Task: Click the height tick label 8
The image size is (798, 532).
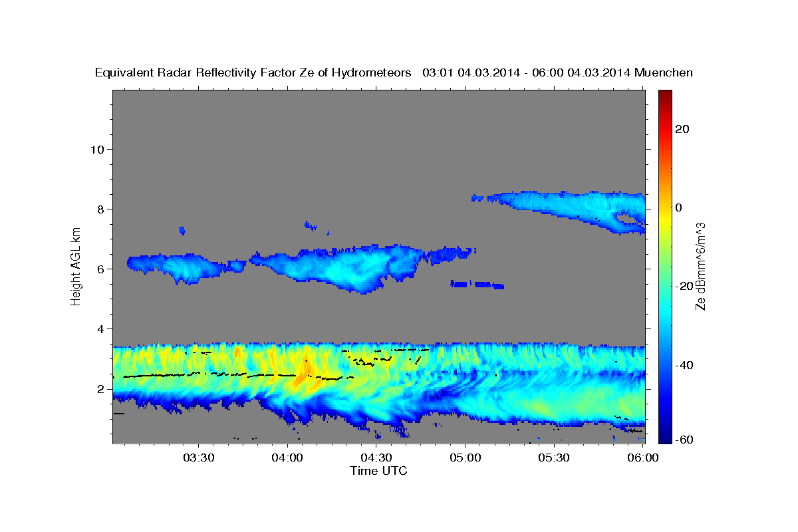Action: (100, 209)
